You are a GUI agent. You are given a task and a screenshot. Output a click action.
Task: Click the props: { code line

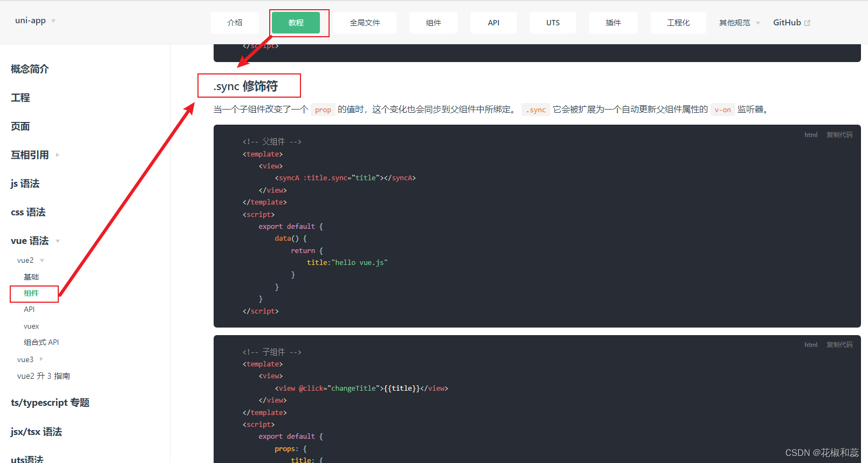tap(291, 449)
